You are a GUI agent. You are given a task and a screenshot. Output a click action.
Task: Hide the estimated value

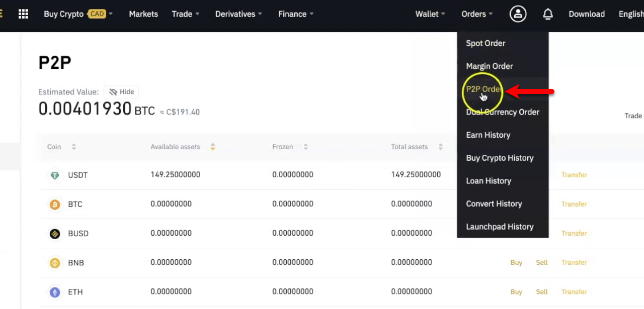tap(121, 92)
